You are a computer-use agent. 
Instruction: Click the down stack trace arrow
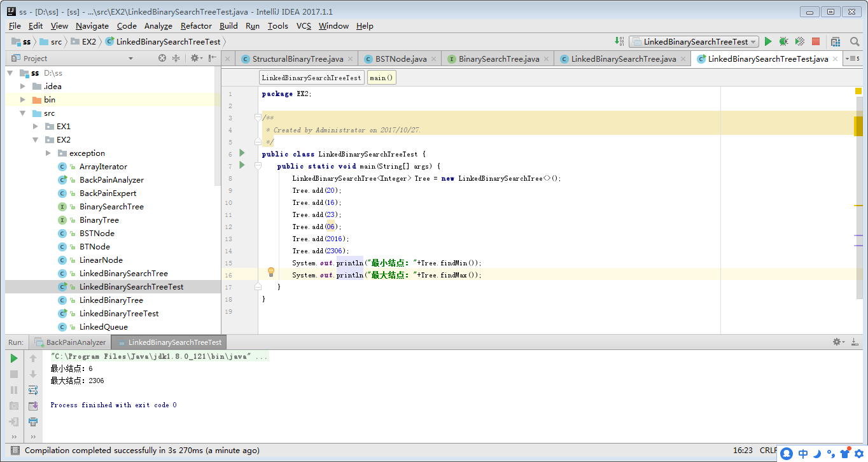(33, 374)
